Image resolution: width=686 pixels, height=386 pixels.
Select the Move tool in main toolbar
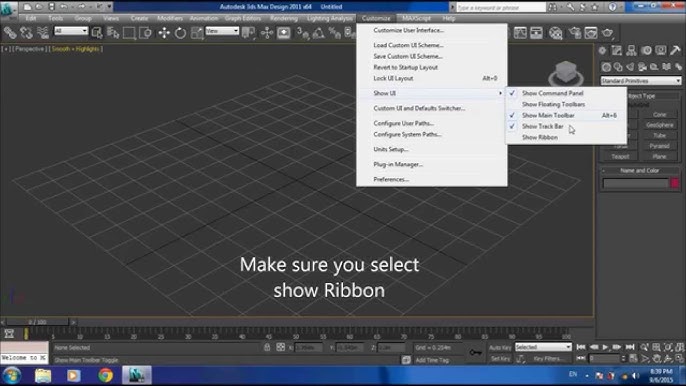click(x=164, y=33)
